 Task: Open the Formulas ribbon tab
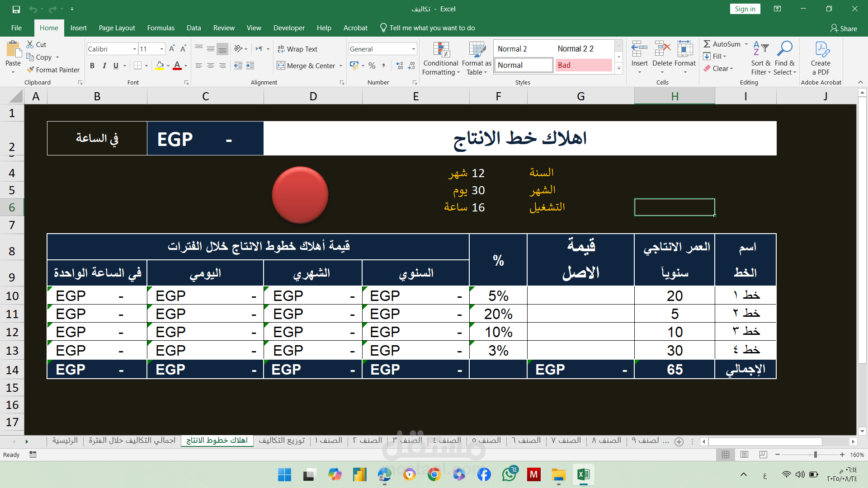tap(160, 28)
